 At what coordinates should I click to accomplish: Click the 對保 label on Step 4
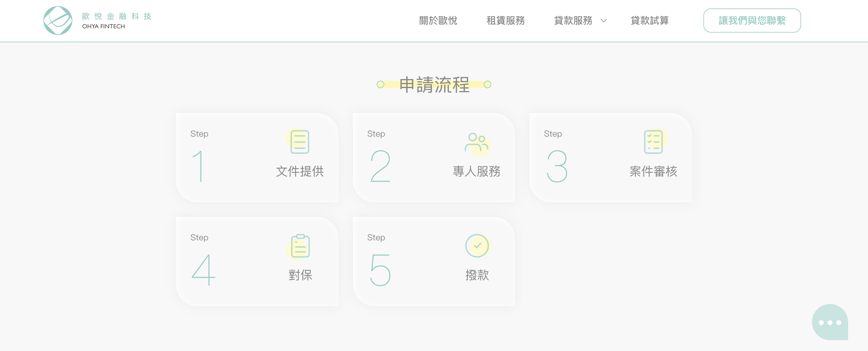301,275
